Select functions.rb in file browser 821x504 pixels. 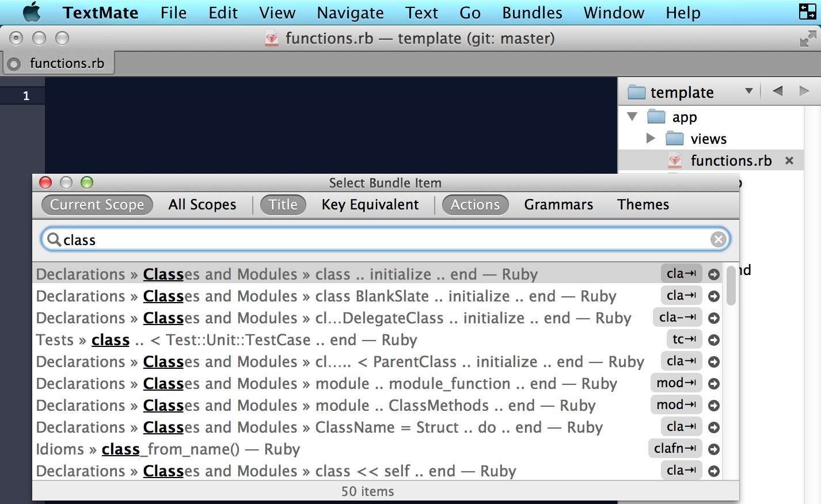711,161
